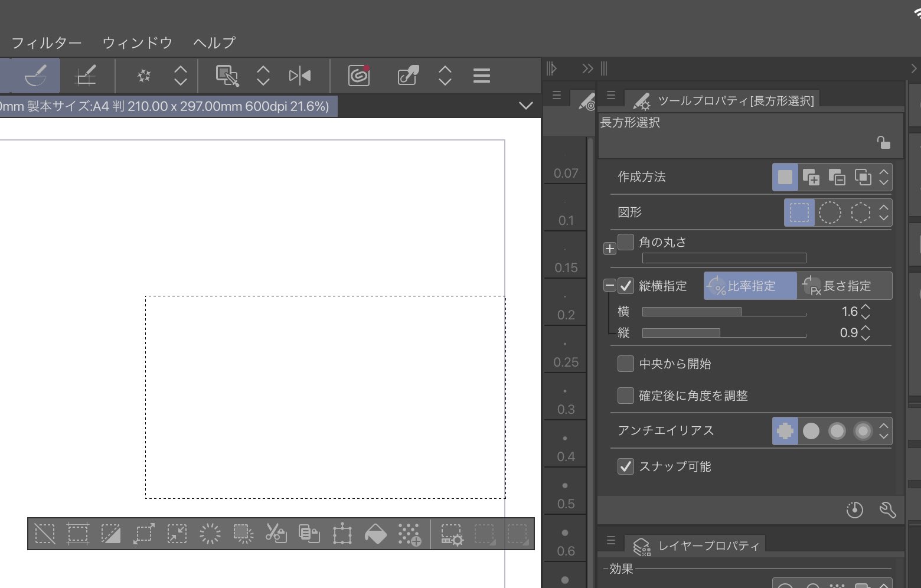Click the layer-with-pen icon in command bar

[x=227, y=76]
